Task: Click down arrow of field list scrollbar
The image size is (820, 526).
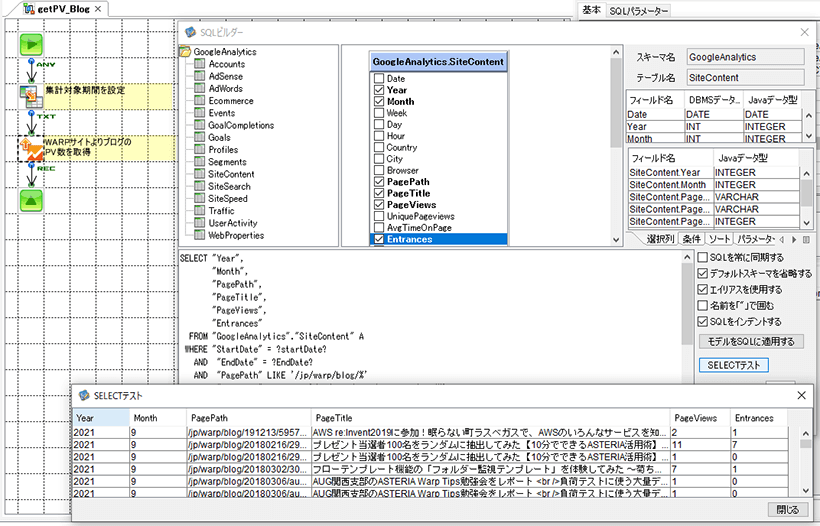Action: [616, 239]
